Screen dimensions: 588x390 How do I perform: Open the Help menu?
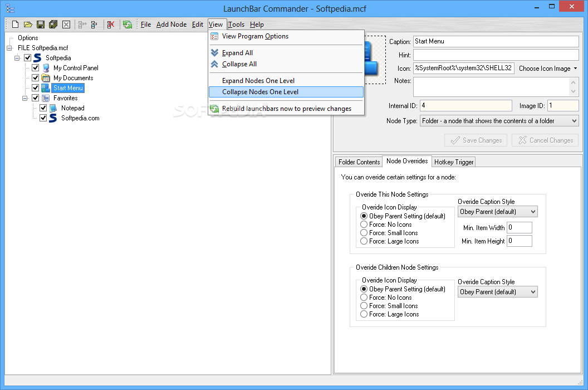coord(257,25)
